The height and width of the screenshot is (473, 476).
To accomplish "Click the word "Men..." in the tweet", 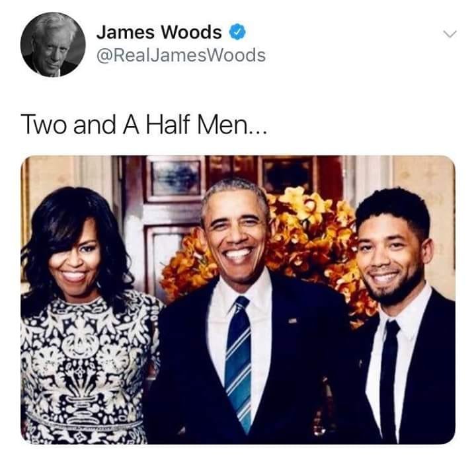I will pos(233,125).
